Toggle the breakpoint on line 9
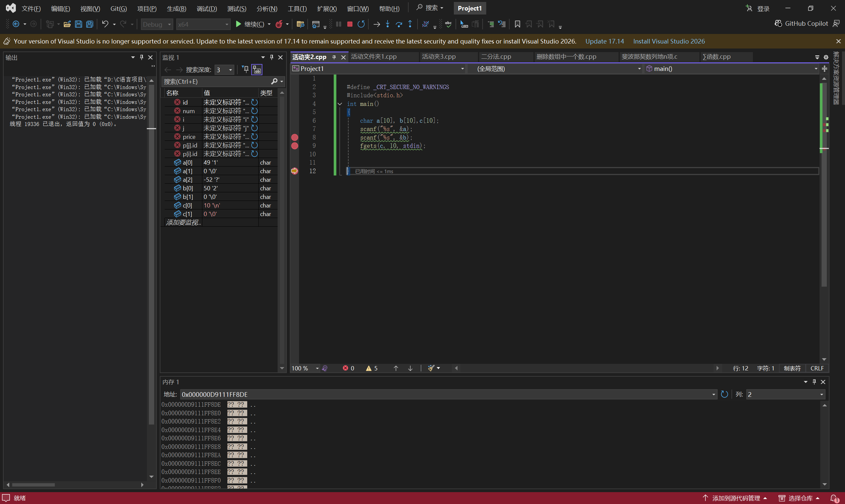 click(294, 146)
